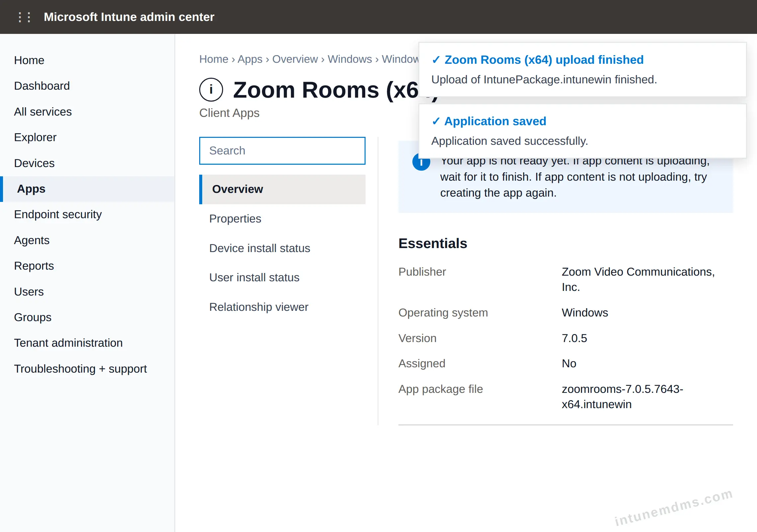Viewport: 757px width, 532px height.
Task: Select the Publisher value Zoom Video Communications, Inc.
Action: point(638,279)
